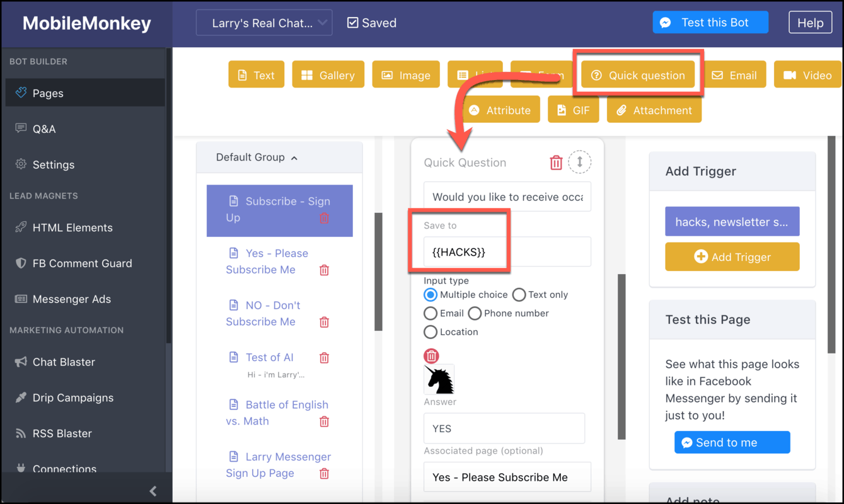
Task: Delete the NO - Don't Subscribe Me page
Action: pyautogui.click(x=324, y=322)
